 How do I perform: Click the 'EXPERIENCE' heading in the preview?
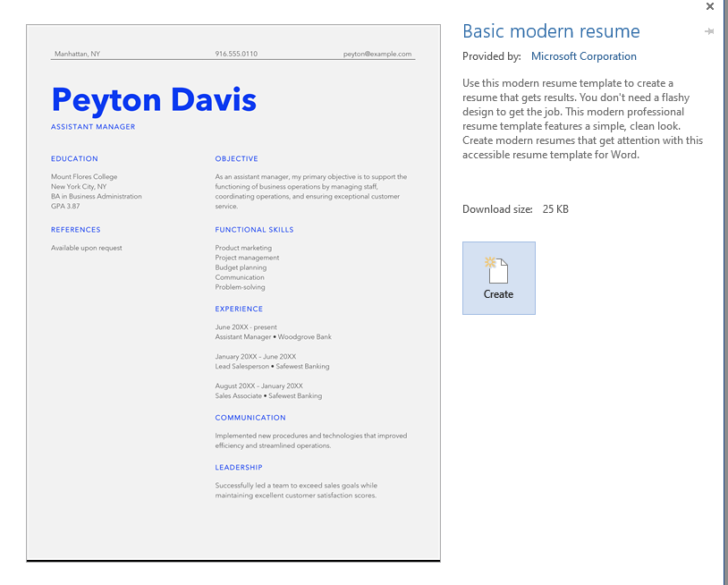(239, 309)
